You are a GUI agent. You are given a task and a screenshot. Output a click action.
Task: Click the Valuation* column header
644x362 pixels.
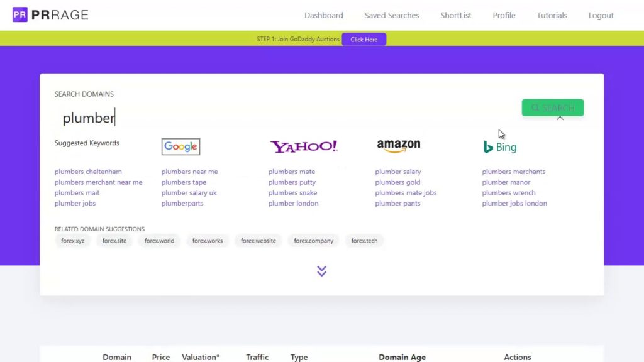(x=201, y=357)
